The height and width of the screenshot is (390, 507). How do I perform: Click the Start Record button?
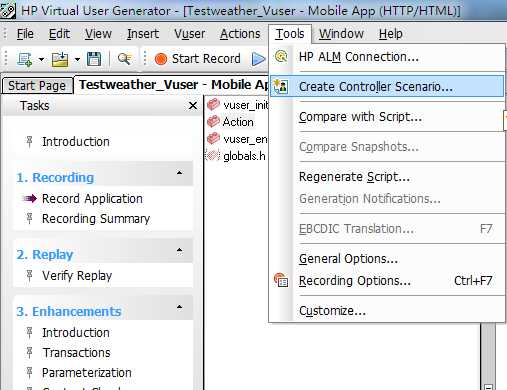point(198,59)
